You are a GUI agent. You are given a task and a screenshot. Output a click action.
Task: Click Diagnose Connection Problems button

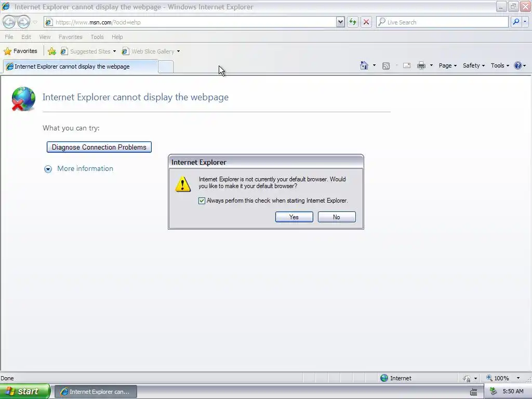[99, 147]
